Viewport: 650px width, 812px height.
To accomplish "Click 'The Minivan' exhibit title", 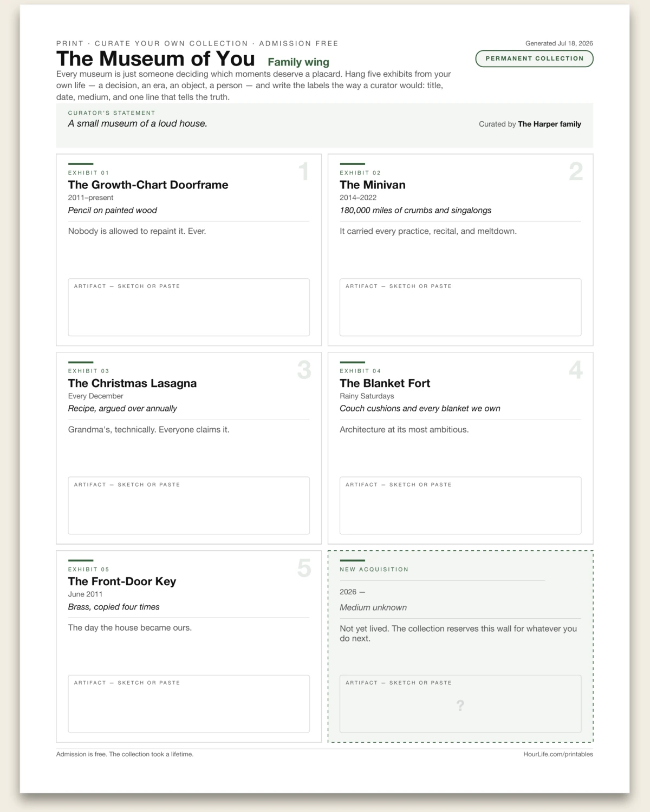I will pyautogui.click(x=373, y=185).
